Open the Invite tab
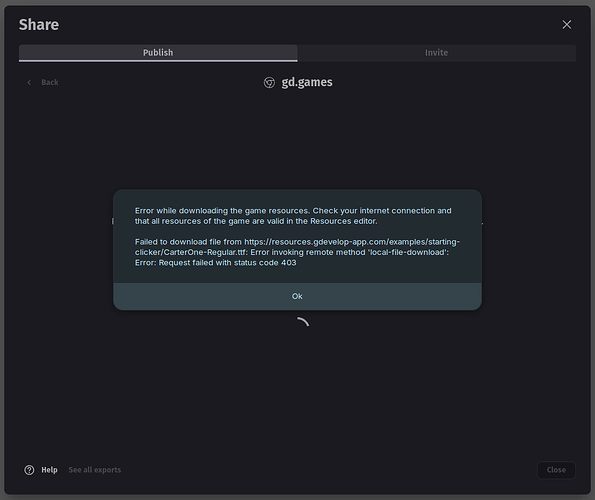 pyautogui.click(x=436, y=53)
